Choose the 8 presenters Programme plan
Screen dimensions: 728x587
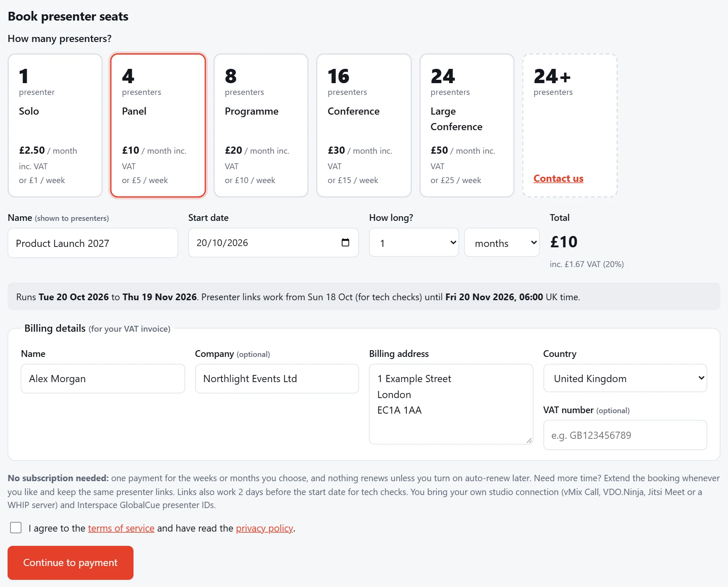pos(261,125)
